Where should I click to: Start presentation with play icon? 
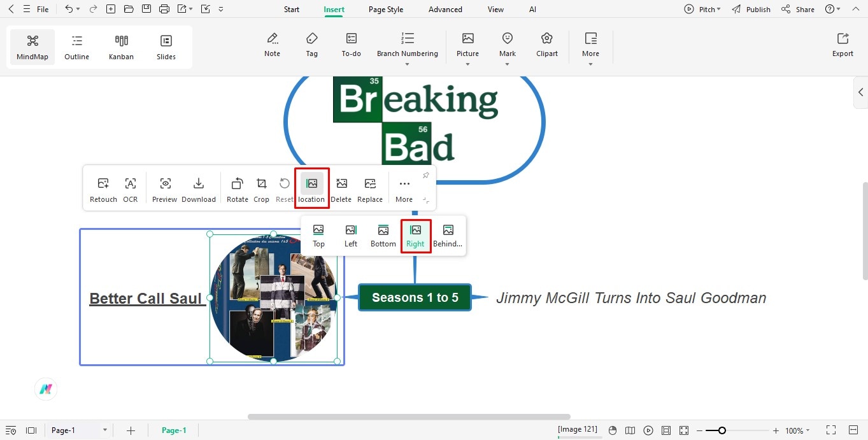(x=648, y=430)
